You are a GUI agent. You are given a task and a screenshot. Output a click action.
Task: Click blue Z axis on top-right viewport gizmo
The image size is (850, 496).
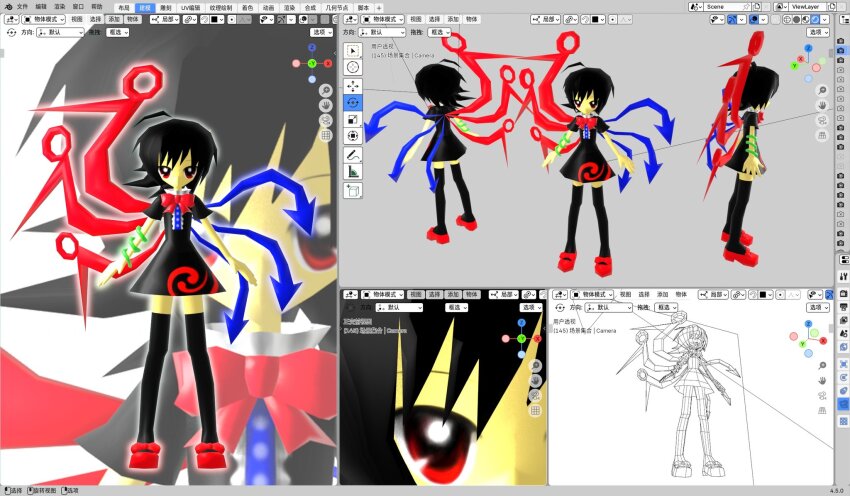(808, 48)
